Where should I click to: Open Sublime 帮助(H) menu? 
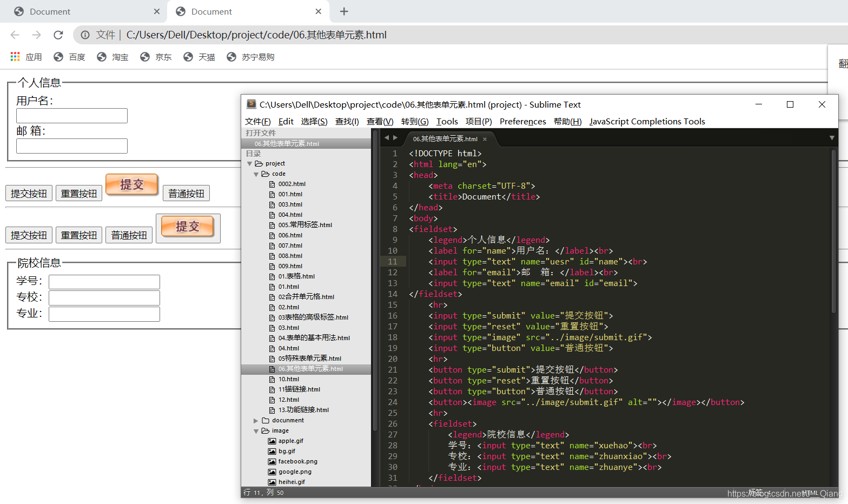tap(568, 122)
